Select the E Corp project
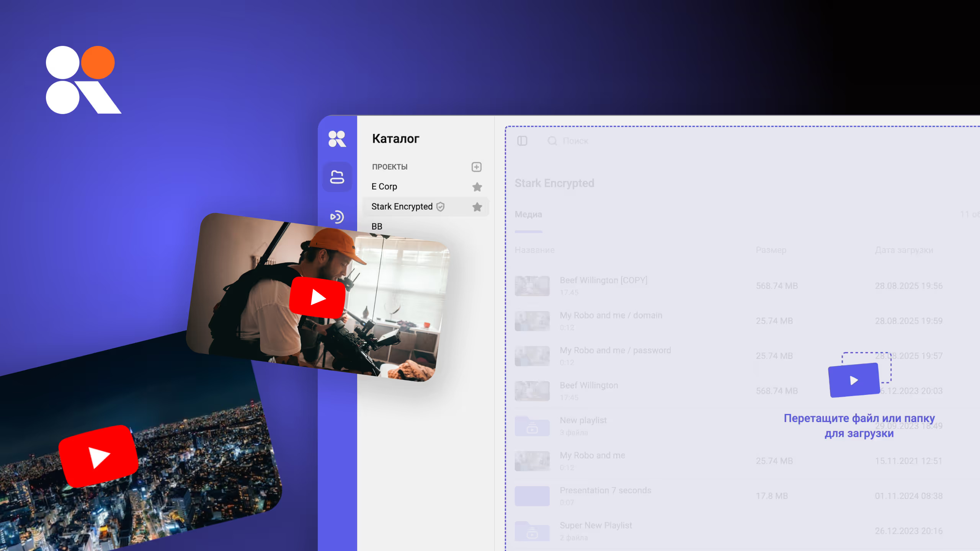Viewport: 980px width, 551px height. pos(384,186)
